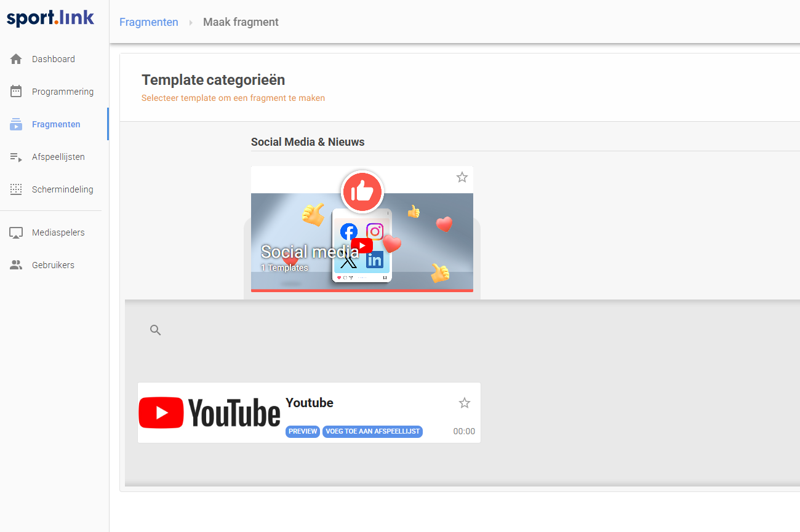Open Gebruikers in the sidebar
The image size is (800, 532).
point(54,265)
